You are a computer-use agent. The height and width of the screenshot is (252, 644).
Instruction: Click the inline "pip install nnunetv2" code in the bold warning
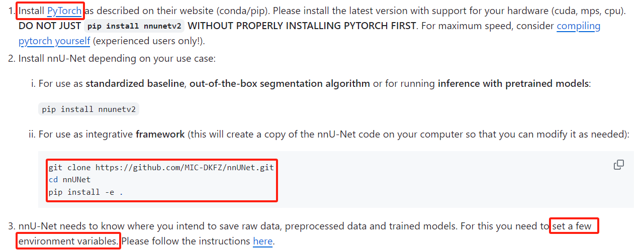(x=134, y=26)
